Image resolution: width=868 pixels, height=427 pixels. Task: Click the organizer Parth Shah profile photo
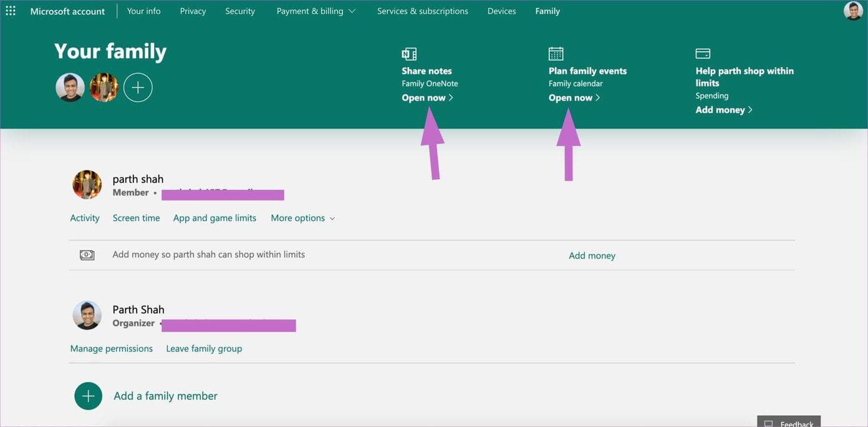click(87, 315)
